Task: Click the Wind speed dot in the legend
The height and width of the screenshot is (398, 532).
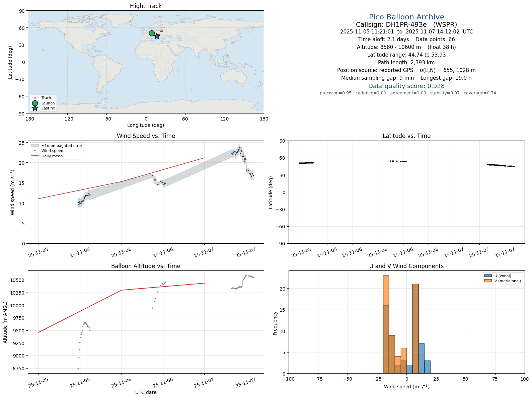Action: [35, 151]
